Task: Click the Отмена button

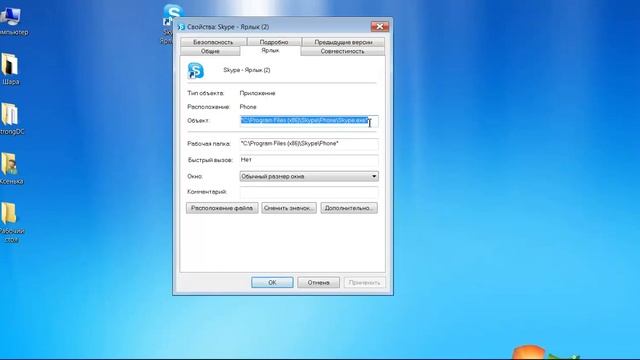Action: [x=318, y=282]
